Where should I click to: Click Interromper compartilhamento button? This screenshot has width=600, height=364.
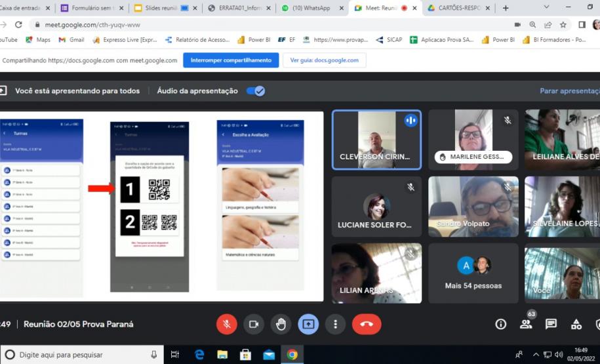click(230, 60)
